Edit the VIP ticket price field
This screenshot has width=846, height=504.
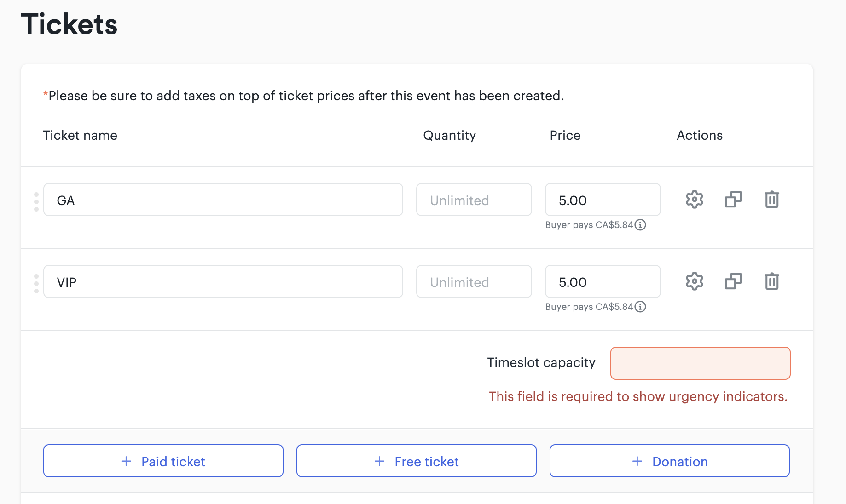pyautogui.click(x=603, y=281)
